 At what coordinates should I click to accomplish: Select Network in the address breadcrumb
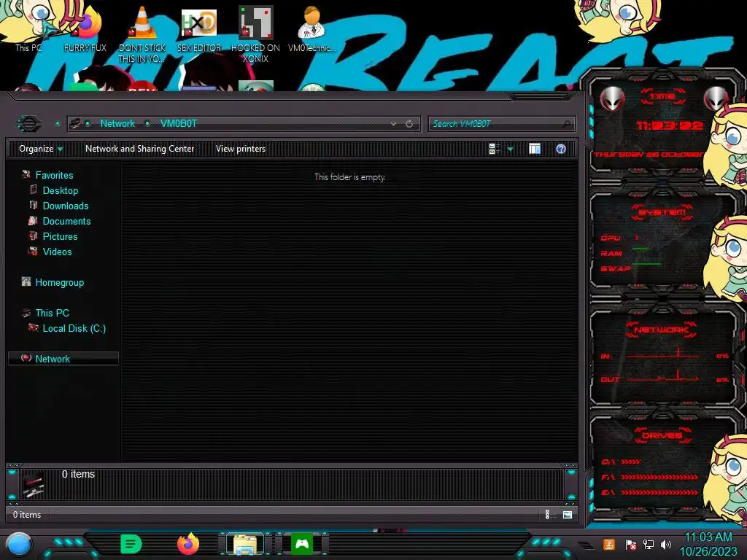(x=117, y=123)
